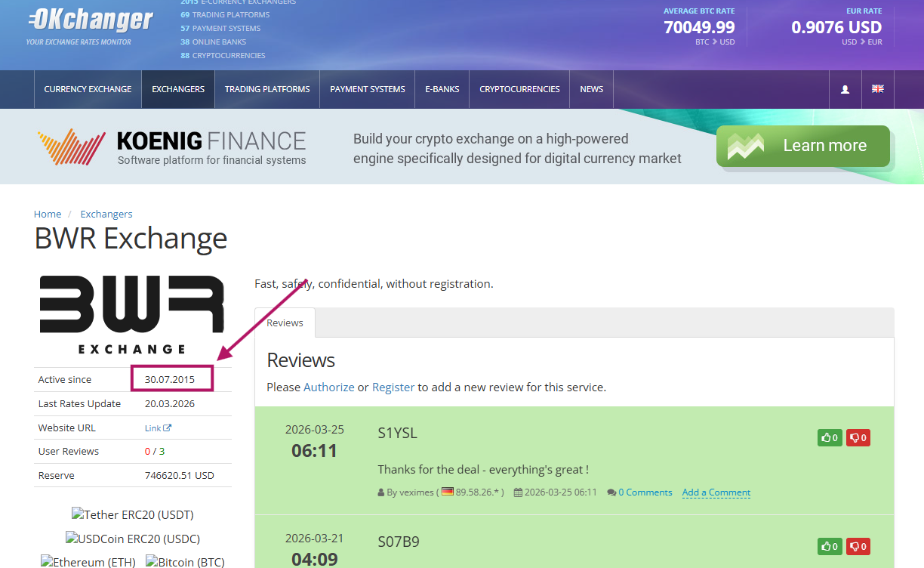924x568 pixels.
Task: Click thumbs-up on S1YSL review
Action: 830,437
